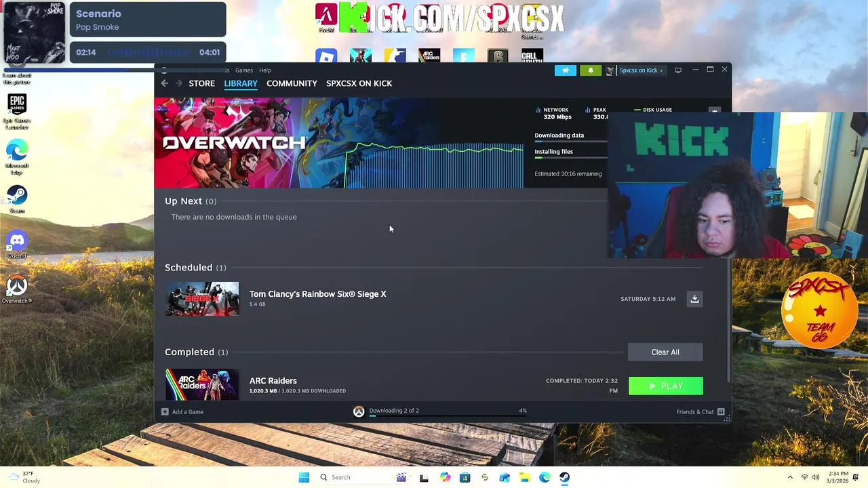Select the Counter-Strike desktop shortcut

coord(395,56)
